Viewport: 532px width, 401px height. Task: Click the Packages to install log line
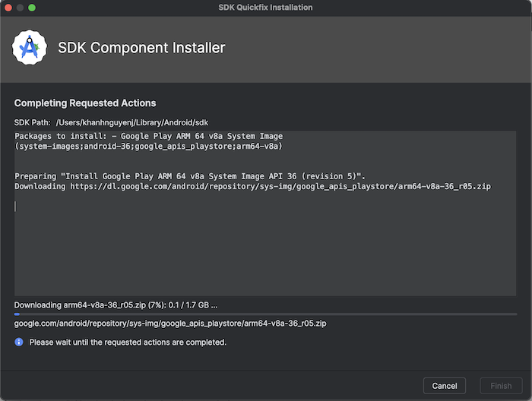tap(149, 136)
